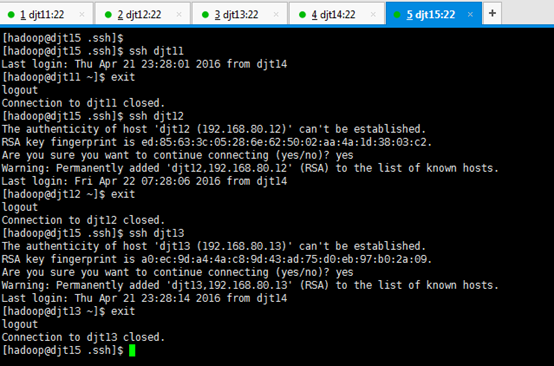
Task: Click 'Connection to djt13 closed.' line
Action: 83,337
